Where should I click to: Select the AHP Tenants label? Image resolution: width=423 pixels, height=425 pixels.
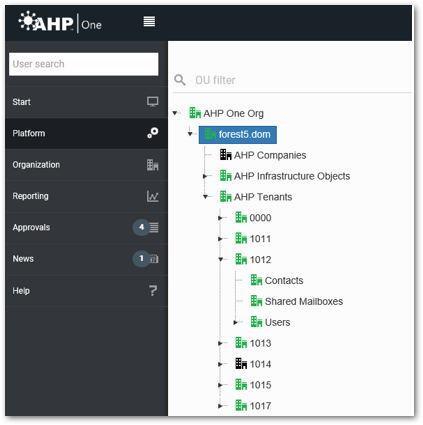(x=263, y=197)
